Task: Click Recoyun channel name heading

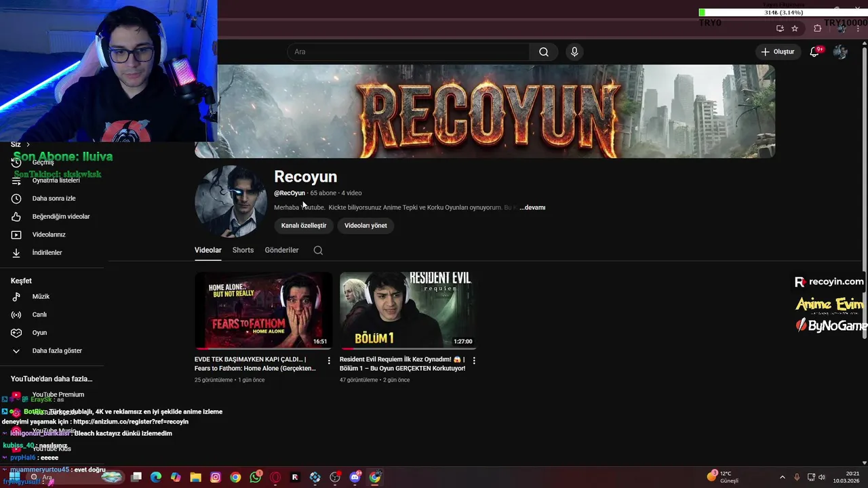Action: [x=305, y=176]
